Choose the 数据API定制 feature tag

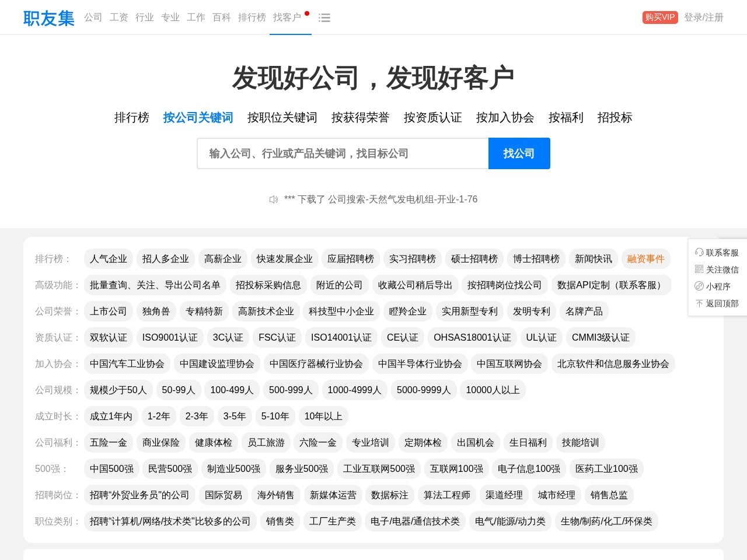[611, 285]
